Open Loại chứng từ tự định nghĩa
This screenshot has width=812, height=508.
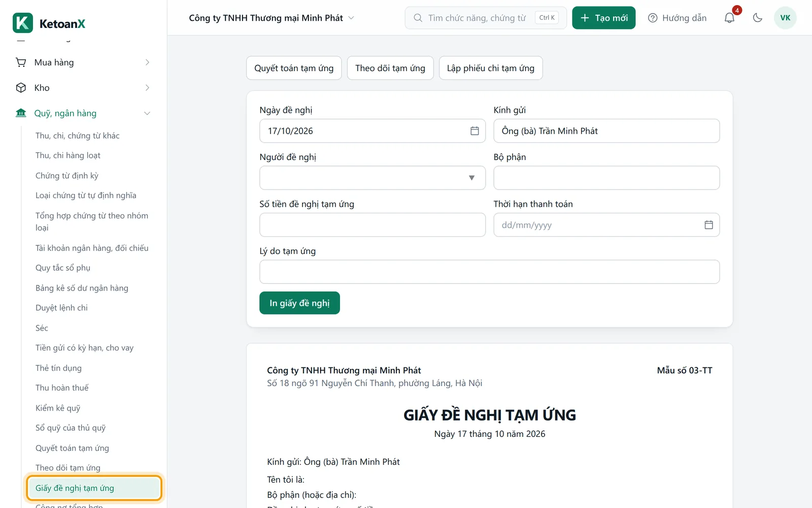coord(86,196)
